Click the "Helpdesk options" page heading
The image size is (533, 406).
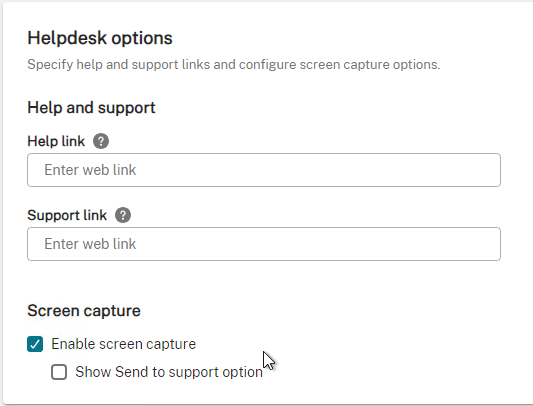point(100,38)
